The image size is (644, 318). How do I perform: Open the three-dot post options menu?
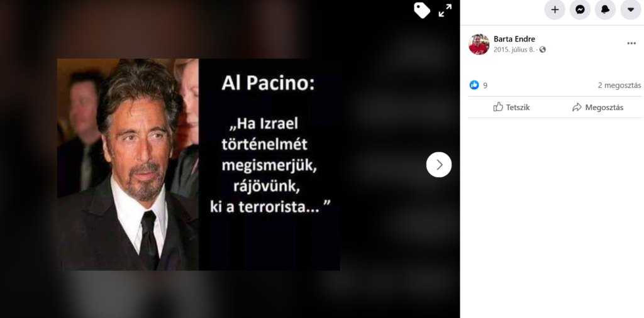[631, 43]
